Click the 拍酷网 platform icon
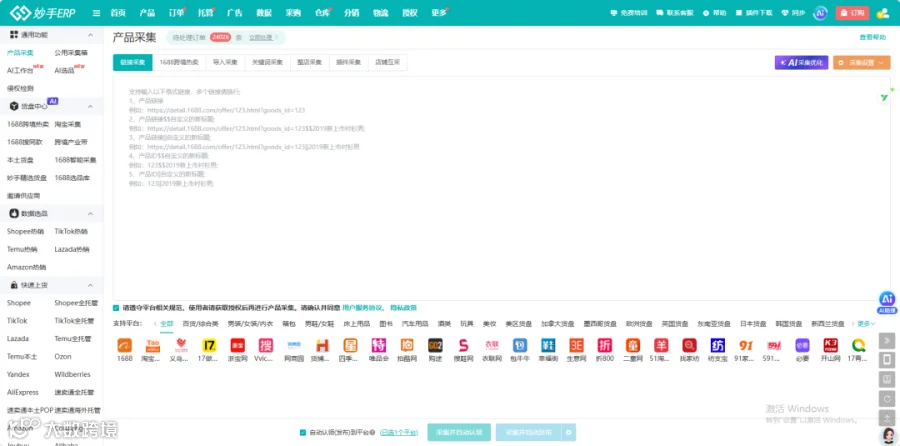The width and height of the screenshot is (900, 446). point(407,345)
